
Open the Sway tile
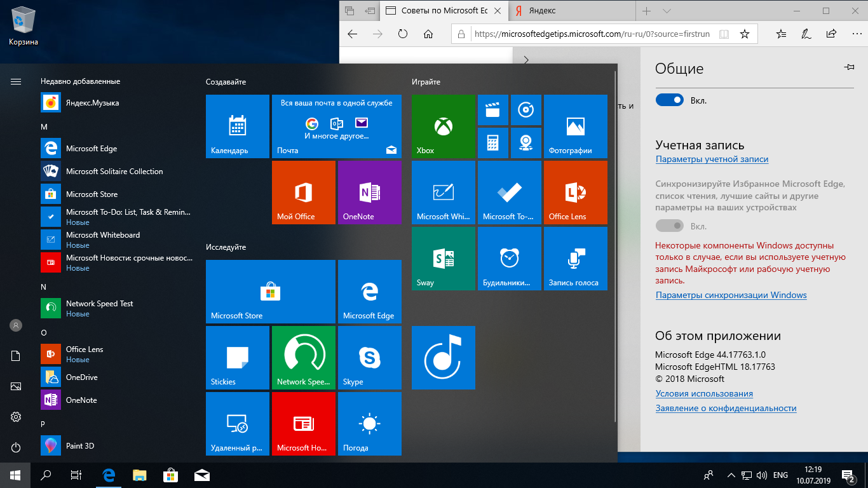[x=444, y=259]
